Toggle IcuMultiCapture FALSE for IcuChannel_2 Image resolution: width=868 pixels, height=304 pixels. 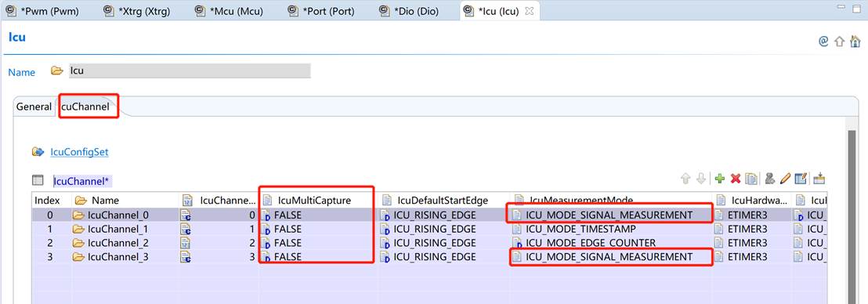316,243
